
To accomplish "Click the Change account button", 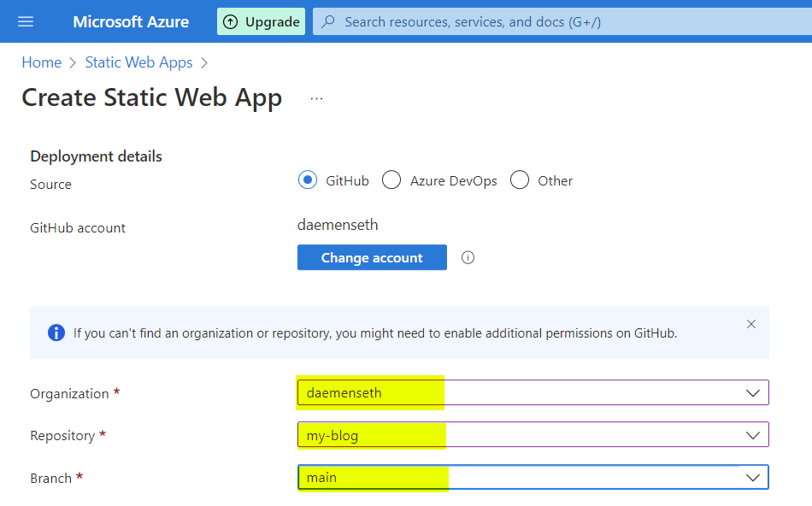I will coord(372,257).
